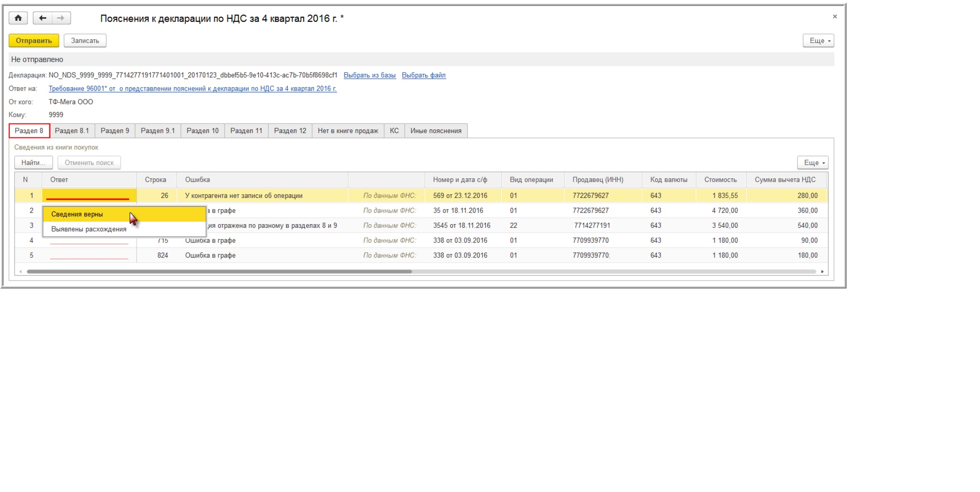The height and width of the screenshot is (492, 980).
Task: Switch to the Раздел 9 tab
Action: [115, 131]
